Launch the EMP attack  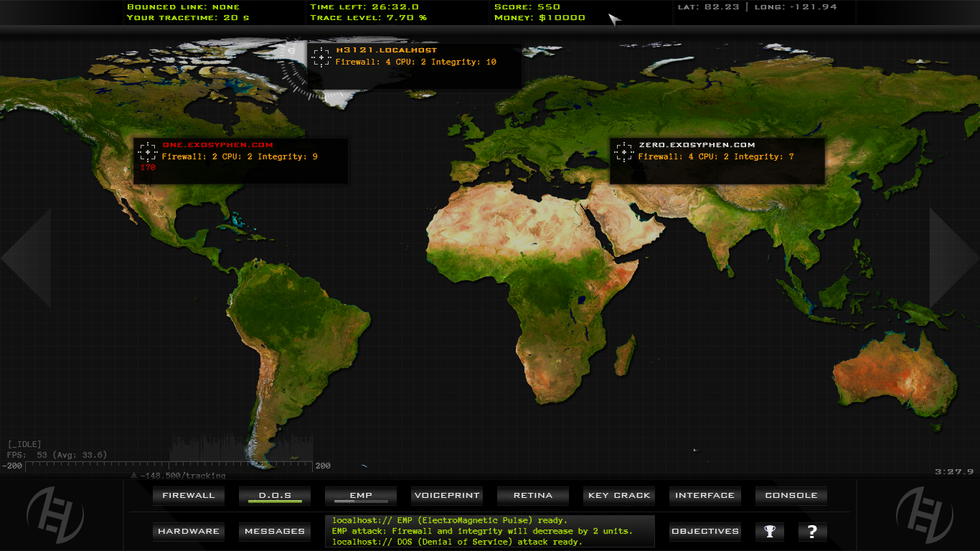coord(360,495)
